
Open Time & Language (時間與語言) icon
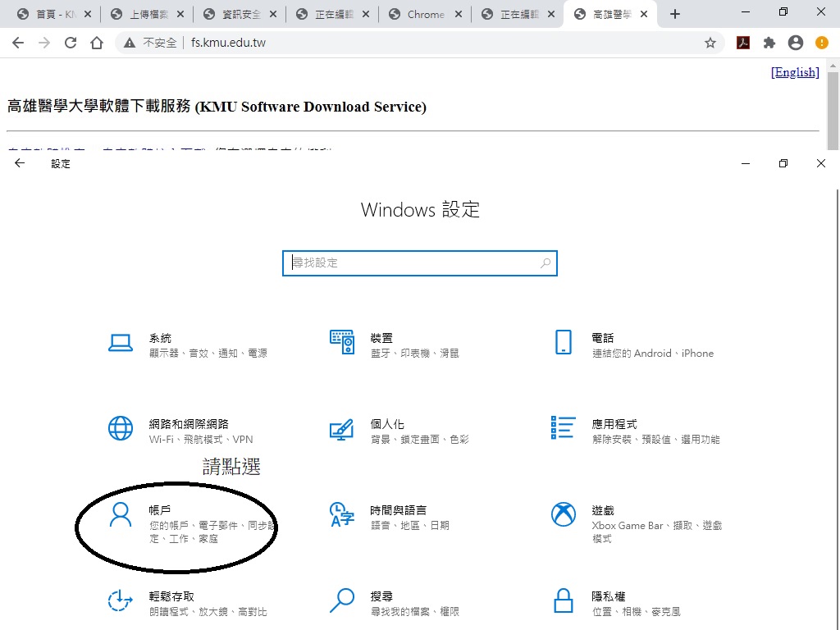(342, 514)
